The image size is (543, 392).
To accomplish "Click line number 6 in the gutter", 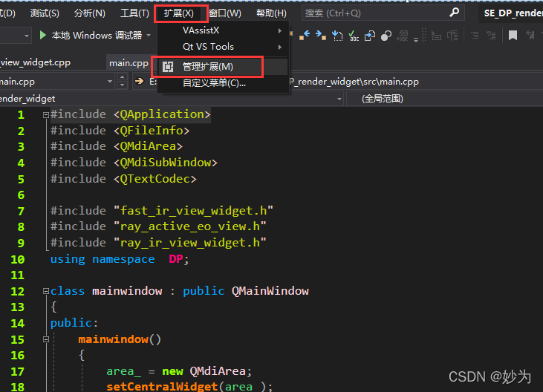I will (x=21, y=195).
